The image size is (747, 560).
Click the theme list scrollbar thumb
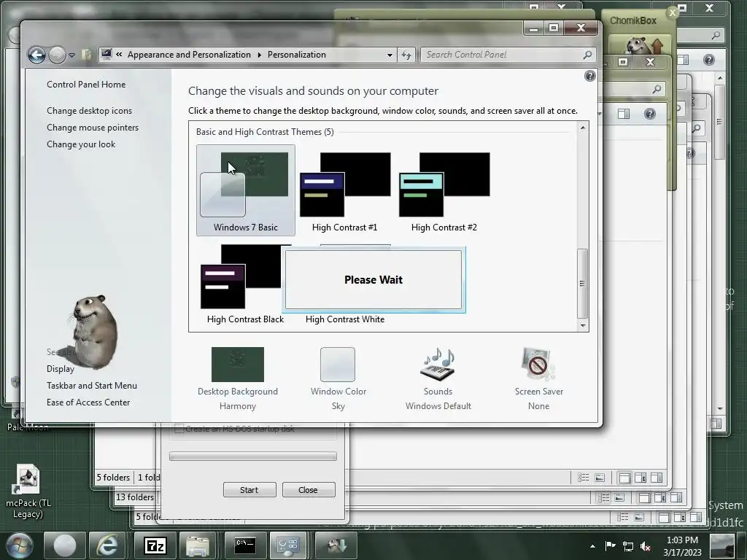click(x=582, y=284)
